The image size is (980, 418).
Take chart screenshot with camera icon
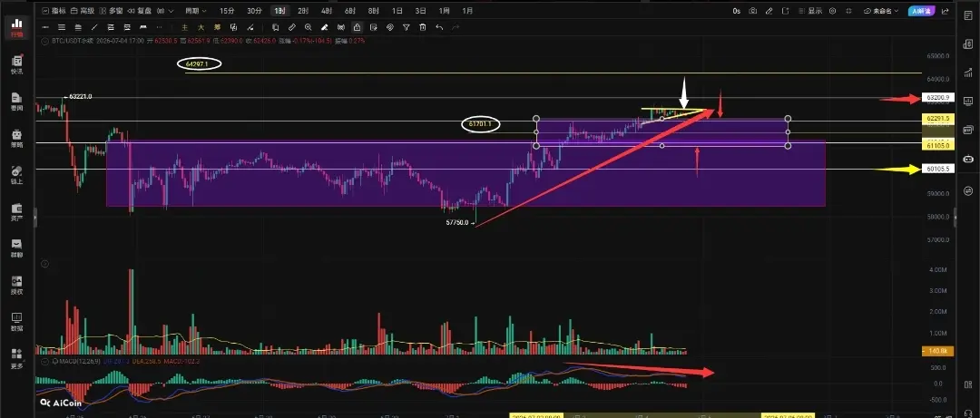click(753, 11)
